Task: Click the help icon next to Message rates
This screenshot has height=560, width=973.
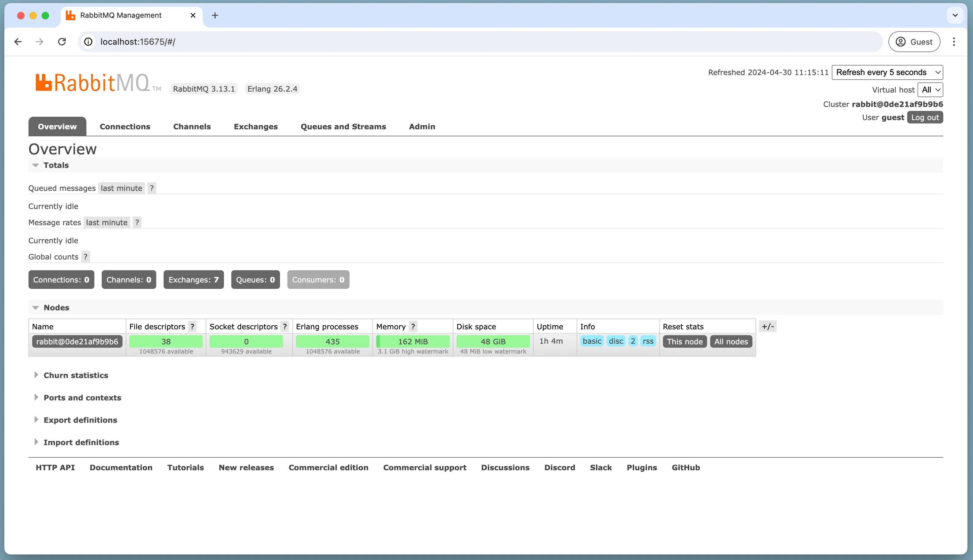Action: (x=137, y=222)
